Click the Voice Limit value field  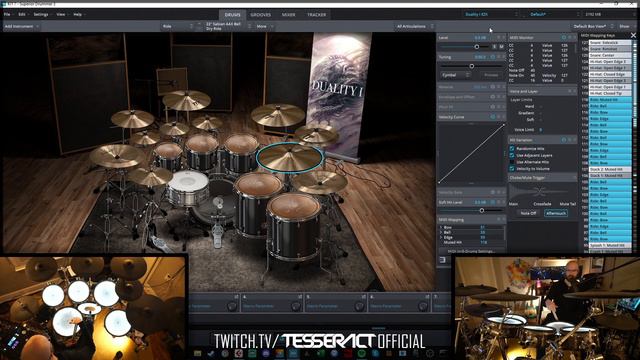pos(540,130)
